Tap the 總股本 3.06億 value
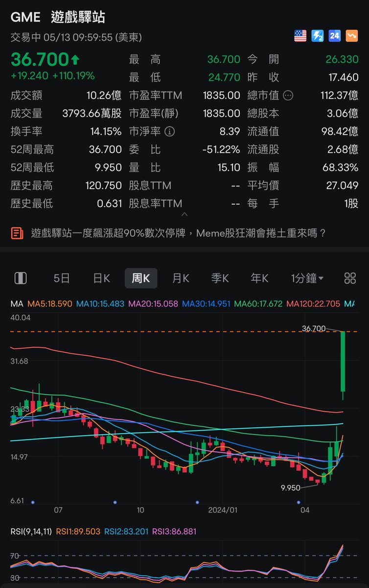This screenshot has width=369, height=588. point(343,114)
